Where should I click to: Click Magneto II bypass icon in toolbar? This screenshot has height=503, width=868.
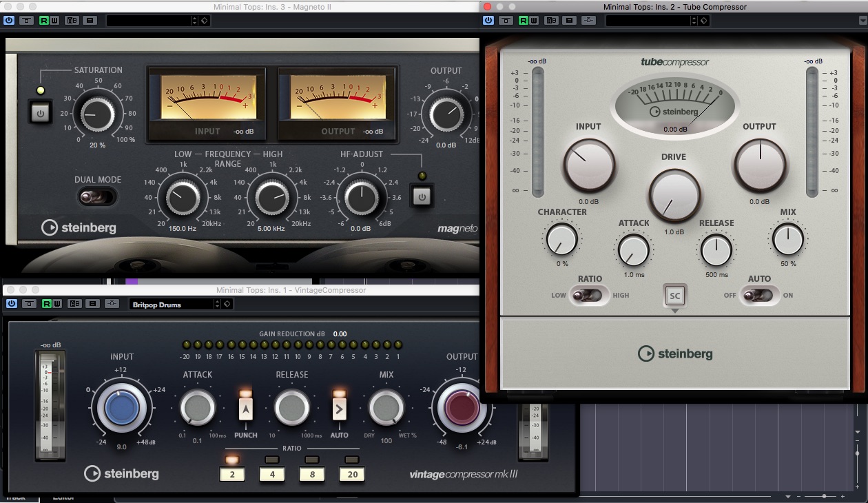27,21
